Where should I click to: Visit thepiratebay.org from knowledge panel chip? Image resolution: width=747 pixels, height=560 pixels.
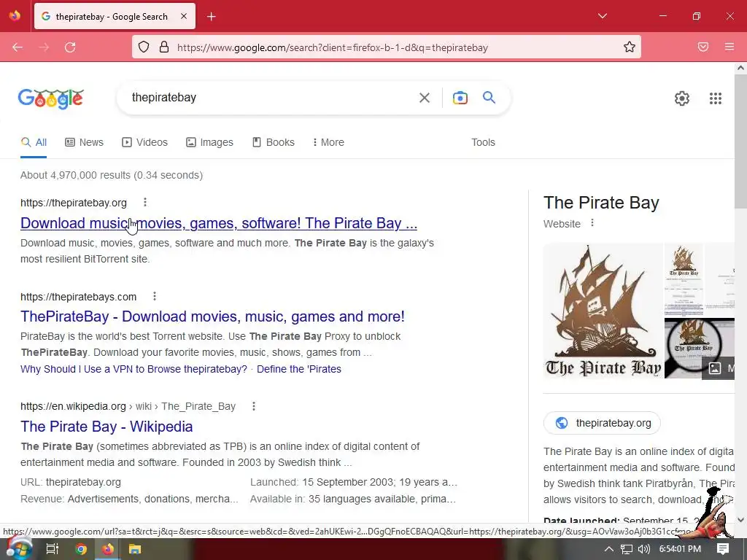602,423
